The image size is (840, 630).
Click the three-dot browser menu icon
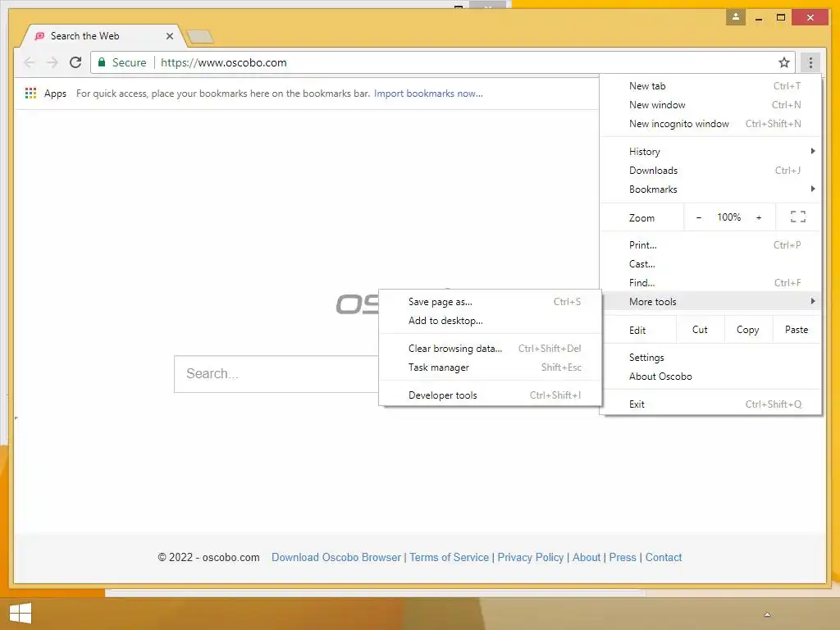point(810,62)
